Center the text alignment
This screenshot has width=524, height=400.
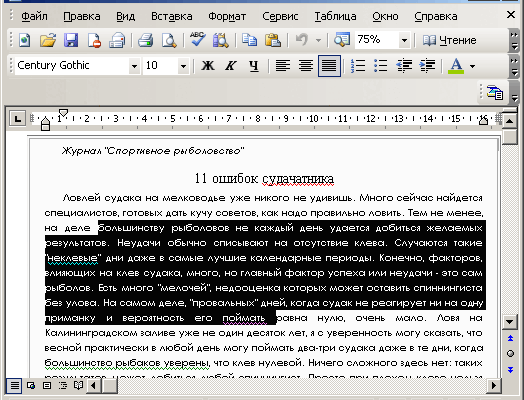tap(306, 66)
